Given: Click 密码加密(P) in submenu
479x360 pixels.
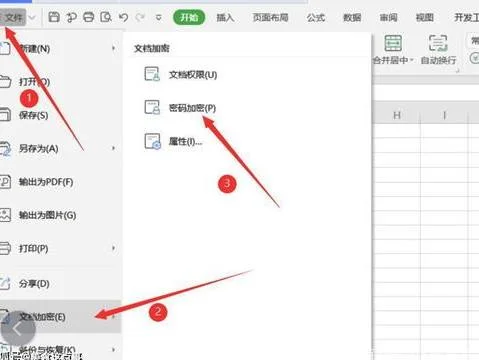Looking at the screenshot, I should pyautogui.click(x=192, y=108).
